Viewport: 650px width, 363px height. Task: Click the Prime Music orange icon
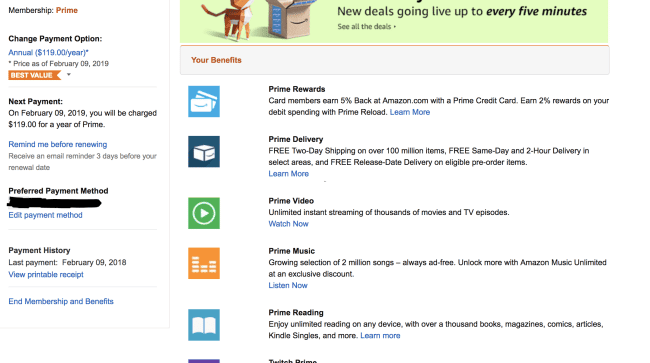click(204, 264)
